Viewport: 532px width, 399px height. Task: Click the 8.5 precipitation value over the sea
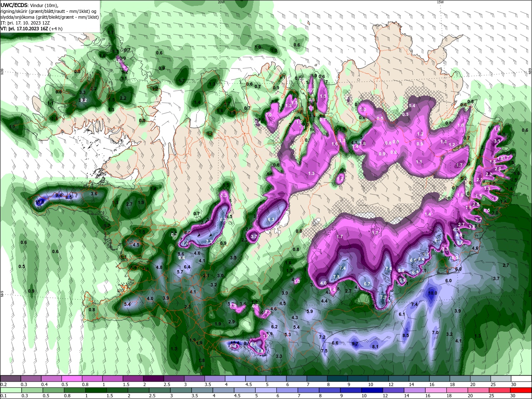tap(406, 335)
